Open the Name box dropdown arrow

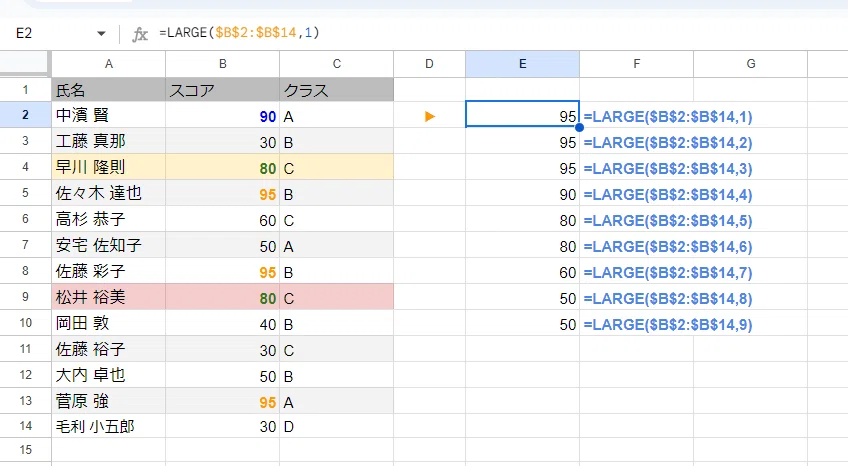click(x=101, y=34)
